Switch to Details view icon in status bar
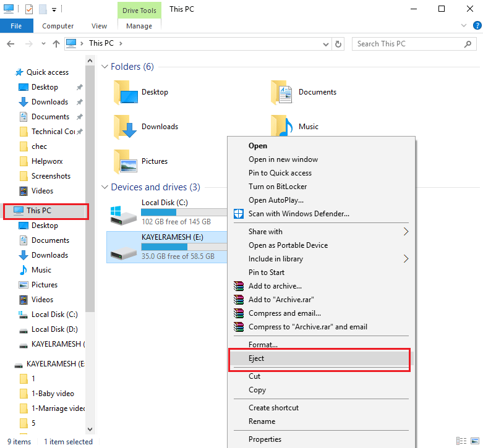 tap(461, 441)
